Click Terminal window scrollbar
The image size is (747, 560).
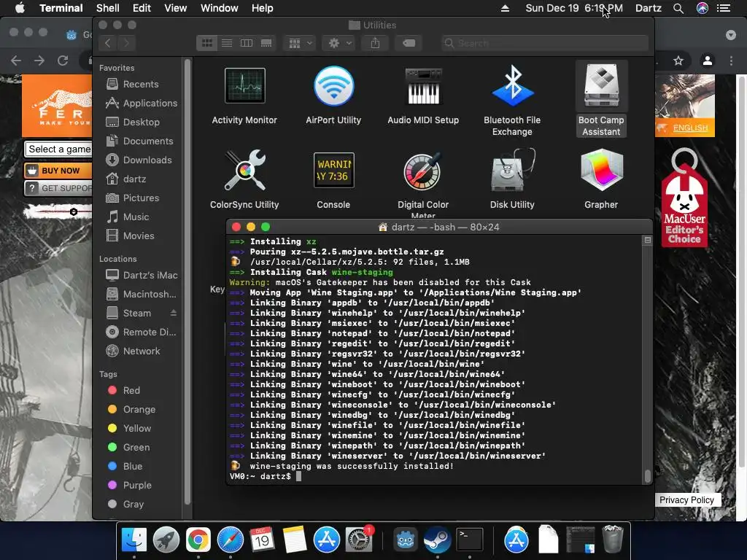(x=647, y=475)
